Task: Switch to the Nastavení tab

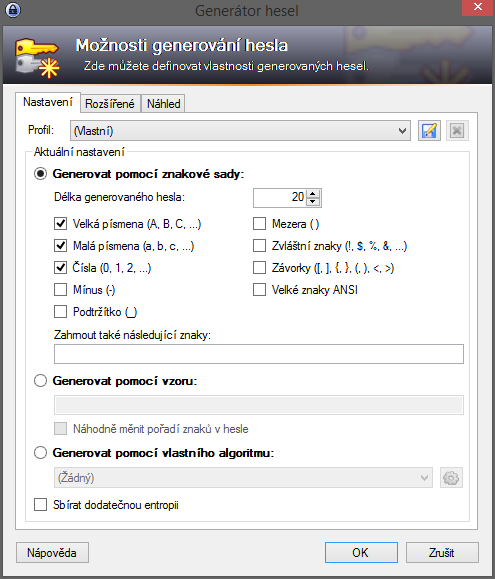Action: (48, 102)
